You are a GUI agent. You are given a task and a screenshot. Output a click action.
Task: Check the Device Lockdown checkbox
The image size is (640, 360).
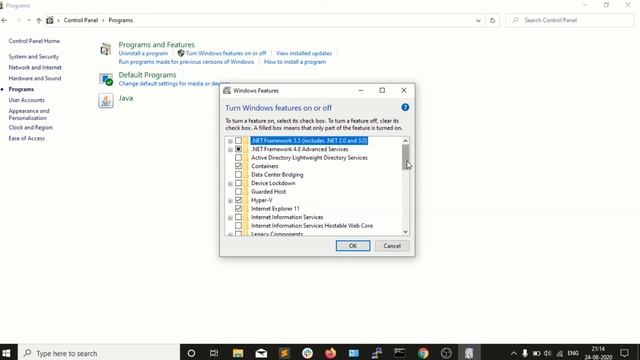coord(238,183)
